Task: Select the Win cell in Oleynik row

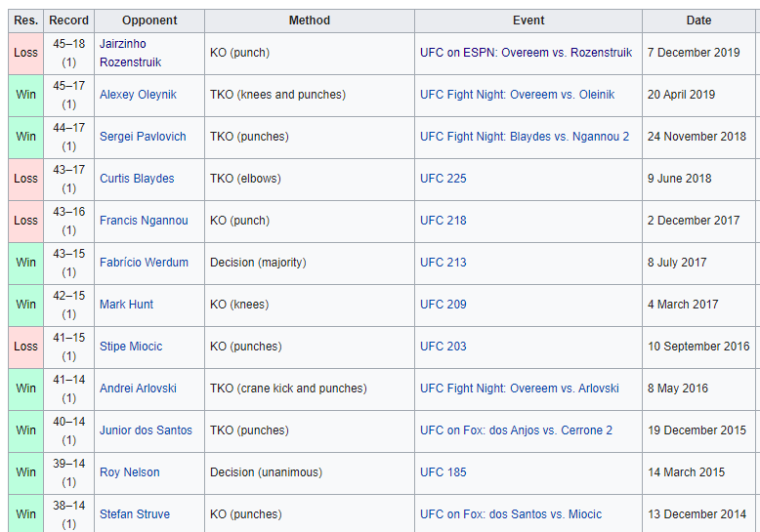Action: (25, 95)
